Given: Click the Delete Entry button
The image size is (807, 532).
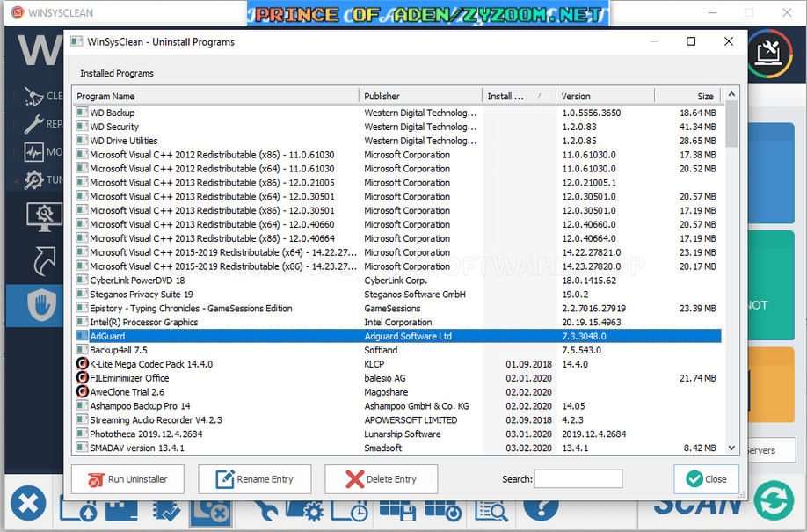Looking at the screenshot, I should pos(382,479).
